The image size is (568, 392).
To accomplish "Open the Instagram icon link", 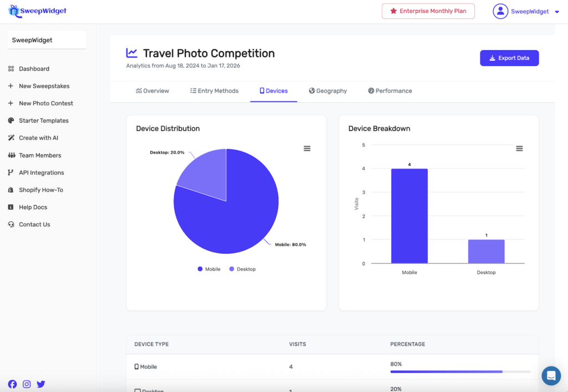I will pyautogui.click(x=27, y=384).
